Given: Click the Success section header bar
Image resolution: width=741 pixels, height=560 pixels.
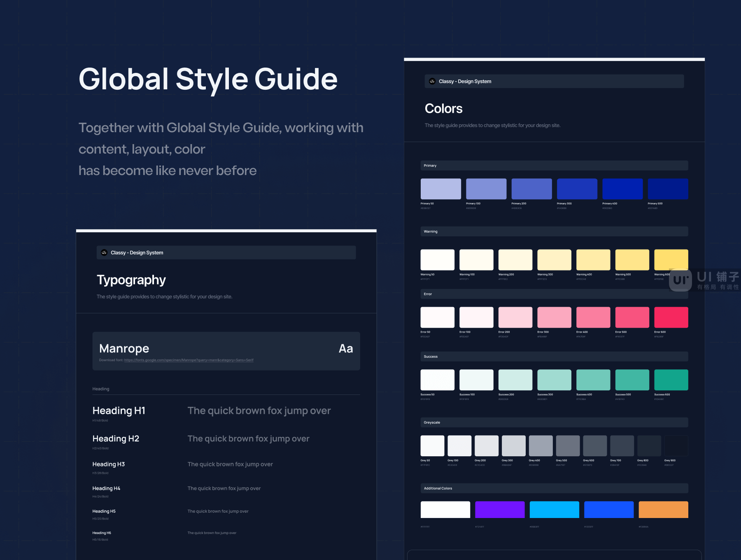Looking at the screenshot, I should coord(555,357).
